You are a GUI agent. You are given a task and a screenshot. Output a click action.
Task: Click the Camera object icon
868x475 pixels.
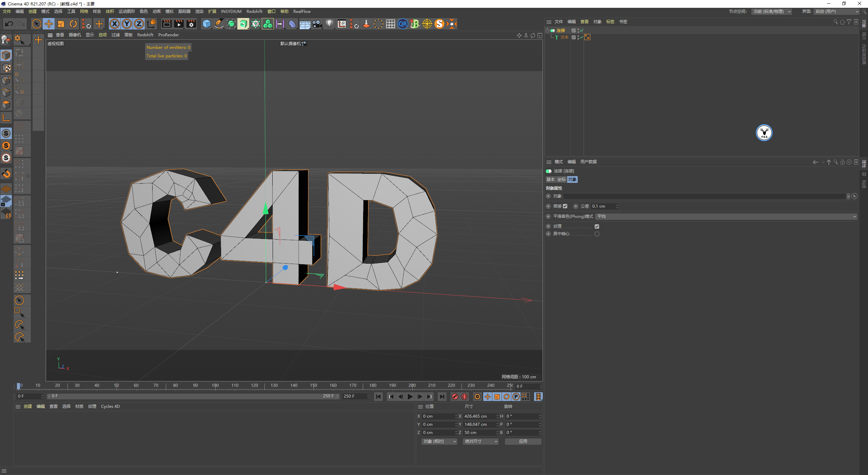pos(317,24)
